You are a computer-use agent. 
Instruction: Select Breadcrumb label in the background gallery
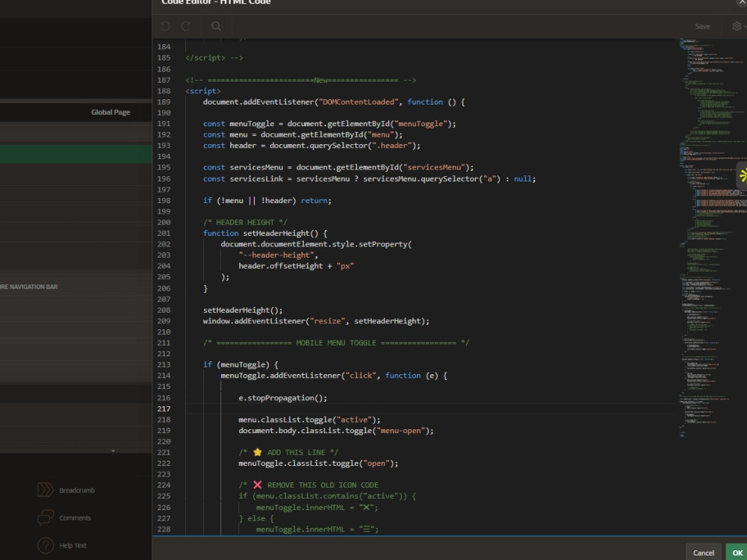77,490
